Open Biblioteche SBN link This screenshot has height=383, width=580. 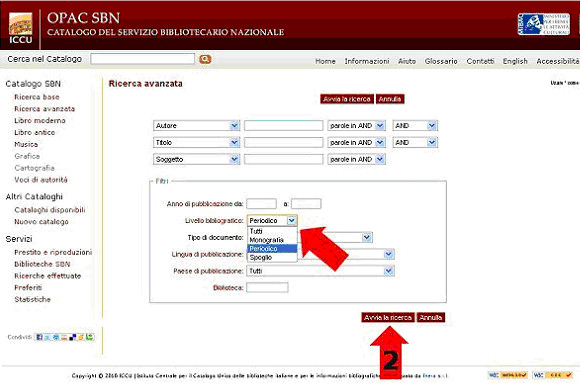point(42,264)
